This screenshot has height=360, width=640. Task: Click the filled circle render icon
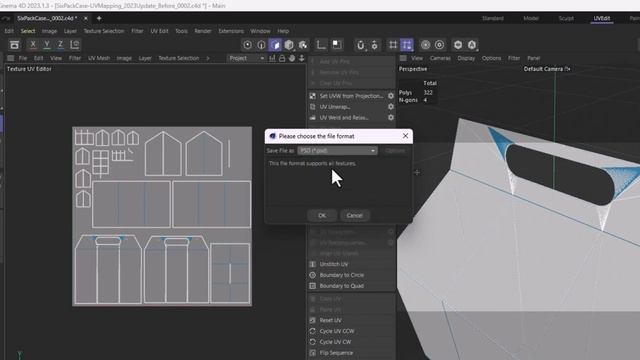coord(425,45)
